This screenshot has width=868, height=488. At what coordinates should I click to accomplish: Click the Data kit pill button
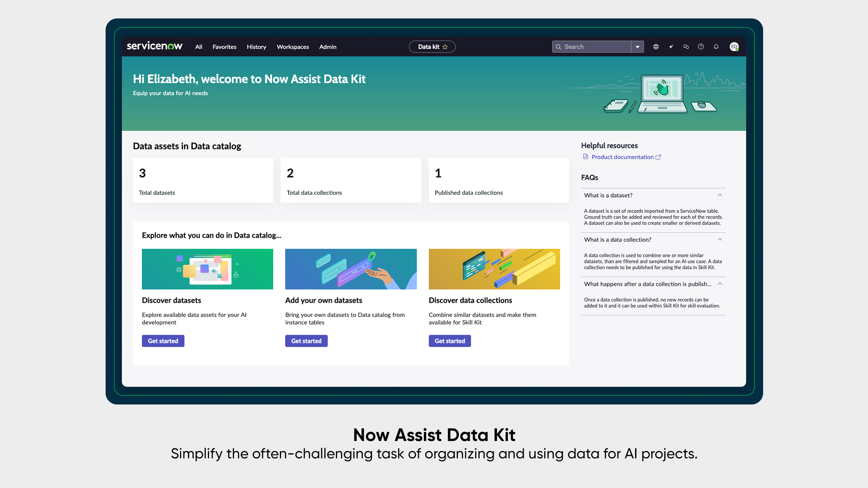(432, 47)
